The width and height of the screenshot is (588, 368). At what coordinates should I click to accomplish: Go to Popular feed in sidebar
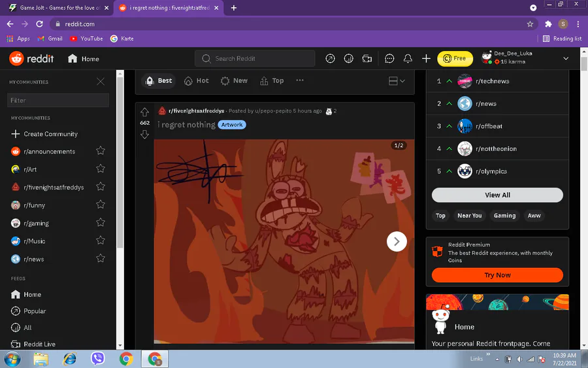[29, 311]
